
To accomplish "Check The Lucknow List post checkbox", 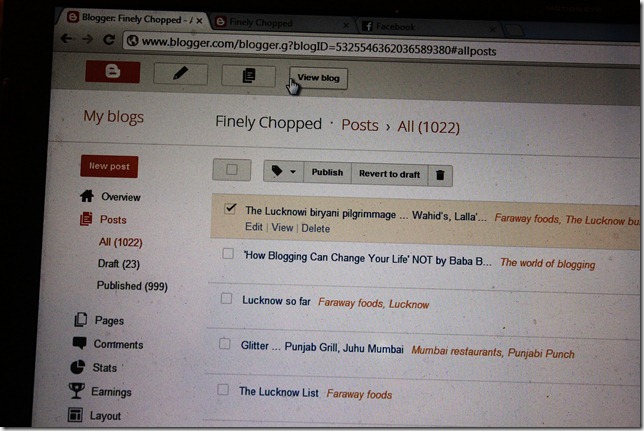I will pos(223,389).
